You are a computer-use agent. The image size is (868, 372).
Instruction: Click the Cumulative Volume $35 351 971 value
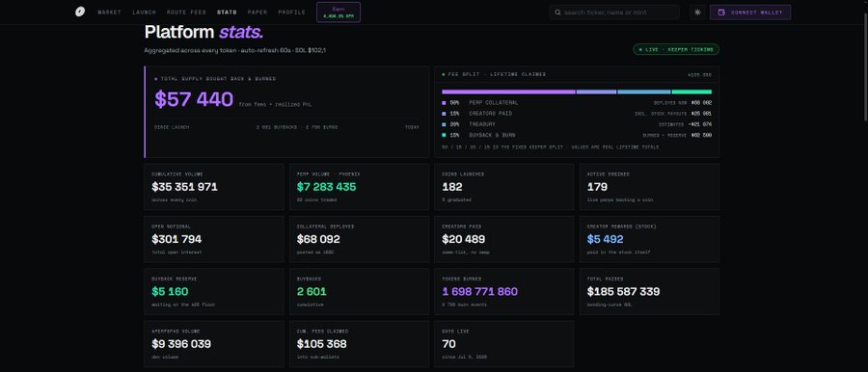pyautogui.click(x=184, y=187)
